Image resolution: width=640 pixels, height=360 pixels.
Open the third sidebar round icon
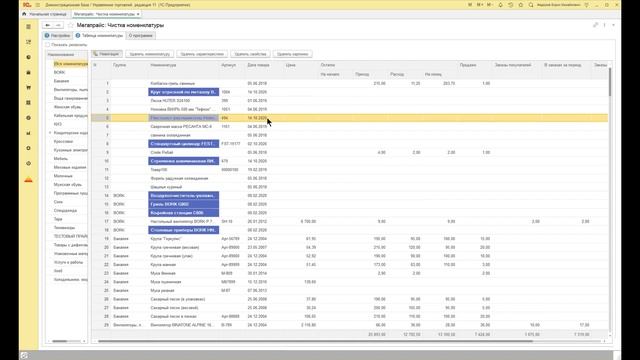[x=29, y=57]
